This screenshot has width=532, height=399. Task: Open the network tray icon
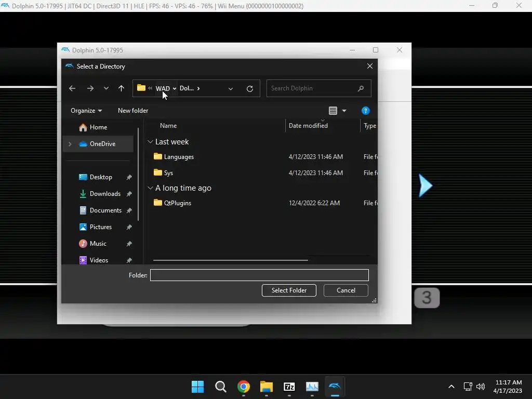pos(468,387)
